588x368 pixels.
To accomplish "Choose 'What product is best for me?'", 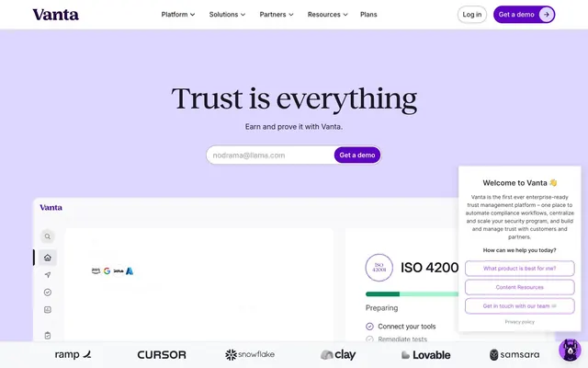I will pos(519,269).
